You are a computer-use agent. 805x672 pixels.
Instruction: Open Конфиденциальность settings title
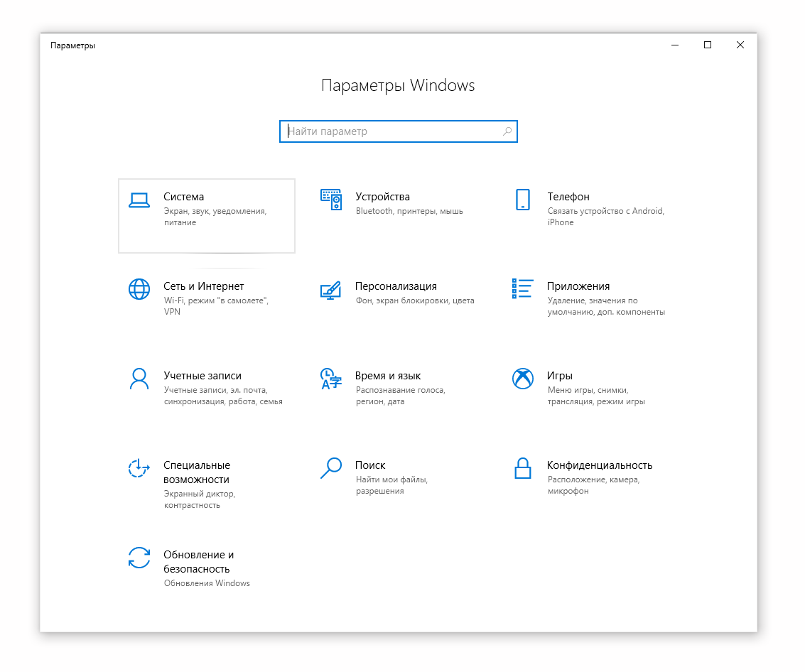600,465
